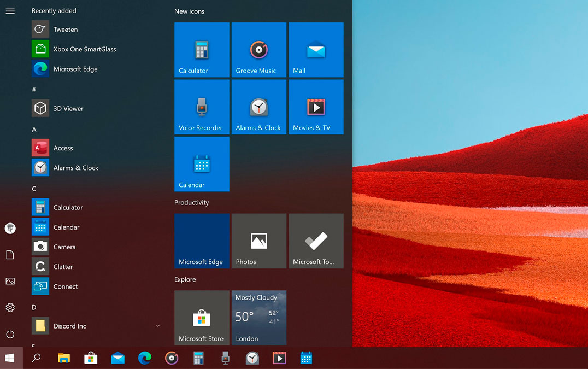Click the 'New icons' group header
The height and width of the screenshot is (369, 588).
[x=190, y=11]
